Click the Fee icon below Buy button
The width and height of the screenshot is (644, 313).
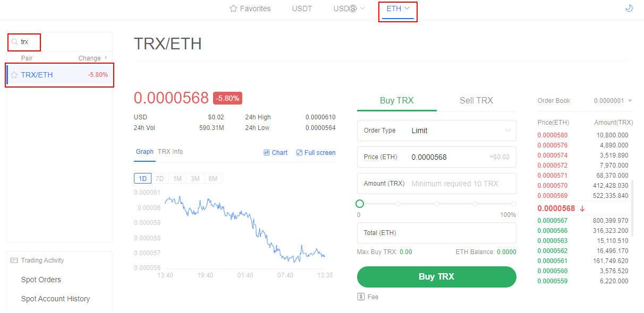tap(361, 297)
